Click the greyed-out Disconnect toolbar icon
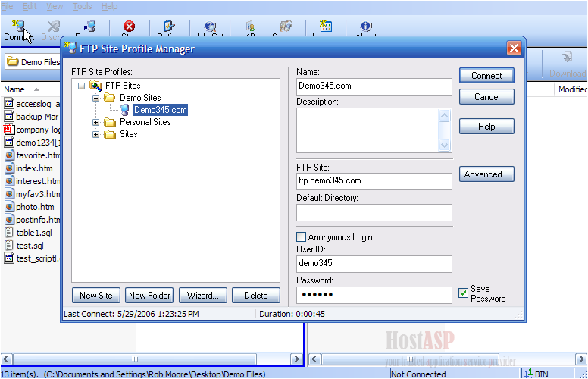Viewport: 588px width, 379px height. click(53, 26)
